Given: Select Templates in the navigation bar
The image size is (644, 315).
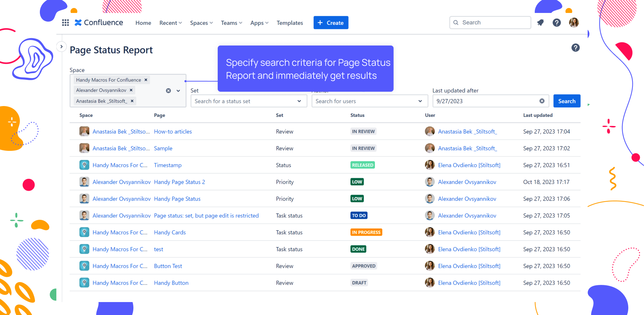Looking at the screenshot, I should pyautogui.click(x=290, y=23).
